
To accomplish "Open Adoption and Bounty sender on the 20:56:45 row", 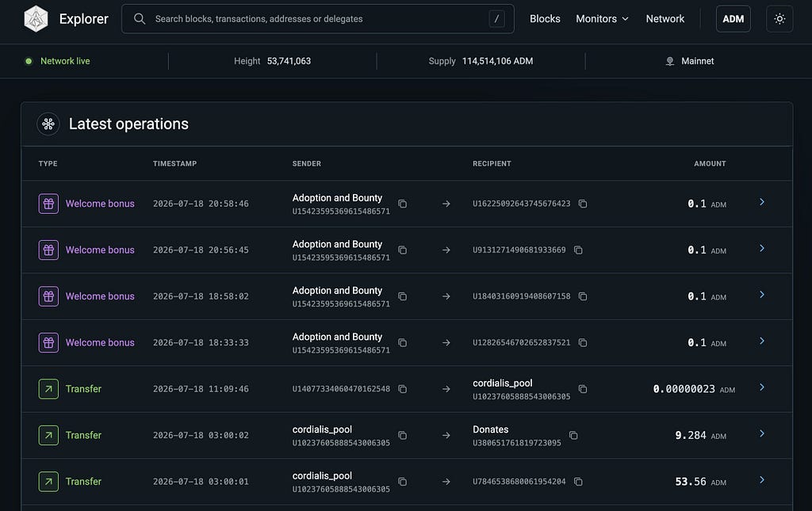I will [x=337, y=244].
